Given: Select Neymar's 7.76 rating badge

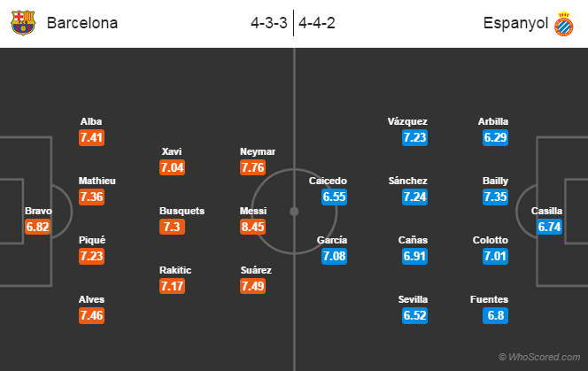Looking at the screenshot, I should 252,167.
